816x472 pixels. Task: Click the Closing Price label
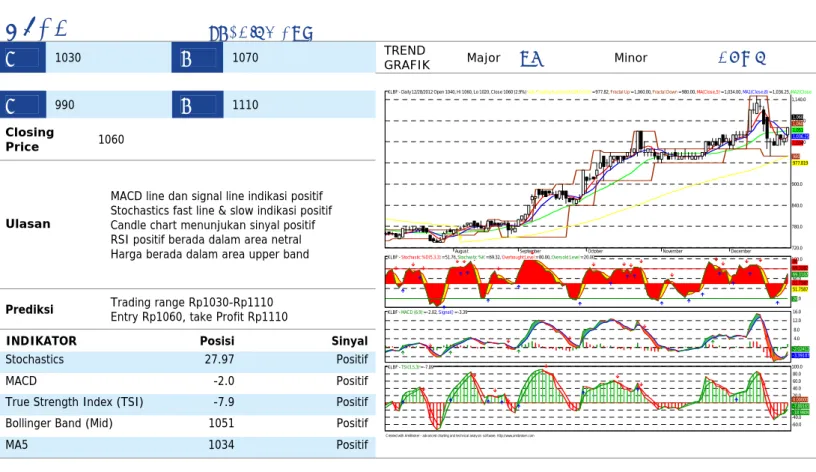click(30, 139)
